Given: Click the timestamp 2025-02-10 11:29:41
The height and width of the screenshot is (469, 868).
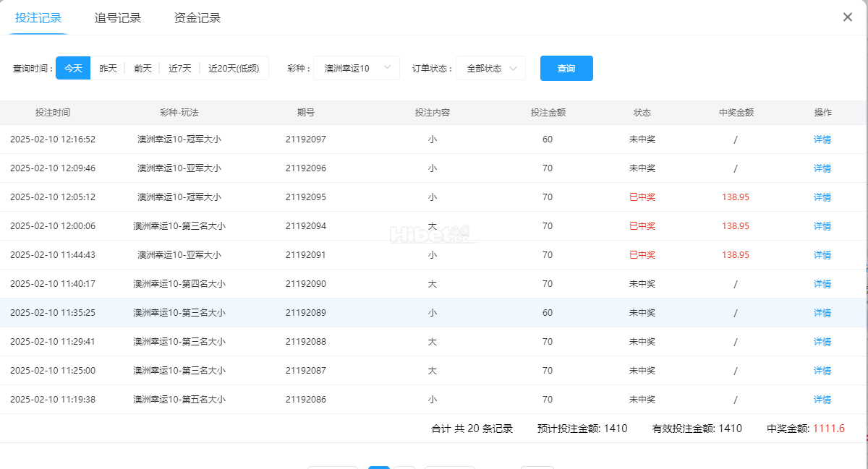Looking at the screenshot, I should tap(53, 342).
